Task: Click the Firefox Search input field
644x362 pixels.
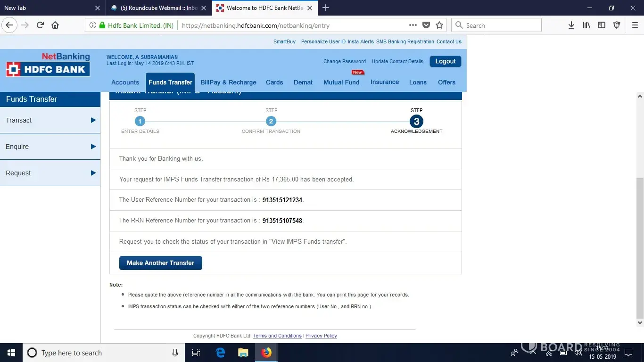Action: [x=496, y=25]
